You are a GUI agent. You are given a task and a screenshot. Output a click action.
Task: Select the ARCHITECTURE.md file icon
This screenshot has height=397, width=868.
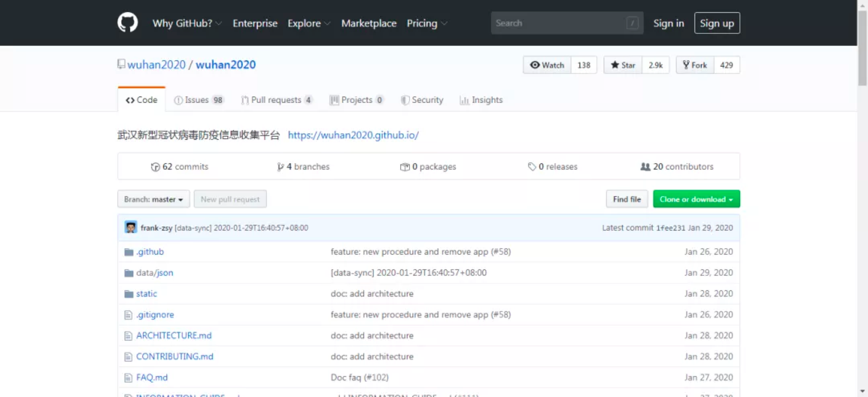128,336
